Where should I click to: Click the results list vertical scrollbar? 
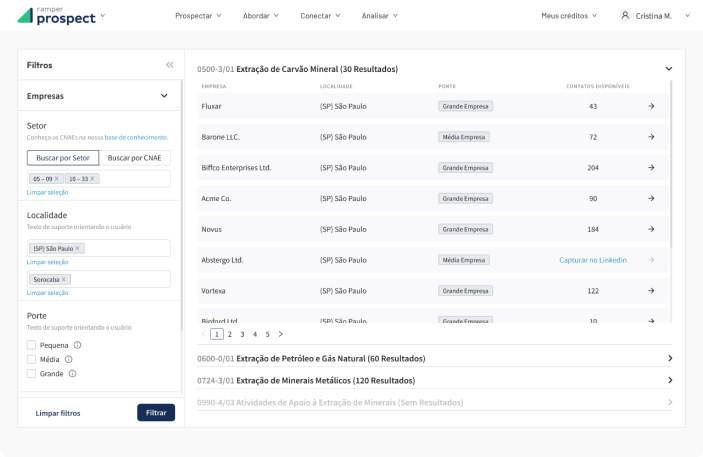(x=671, y=164)
